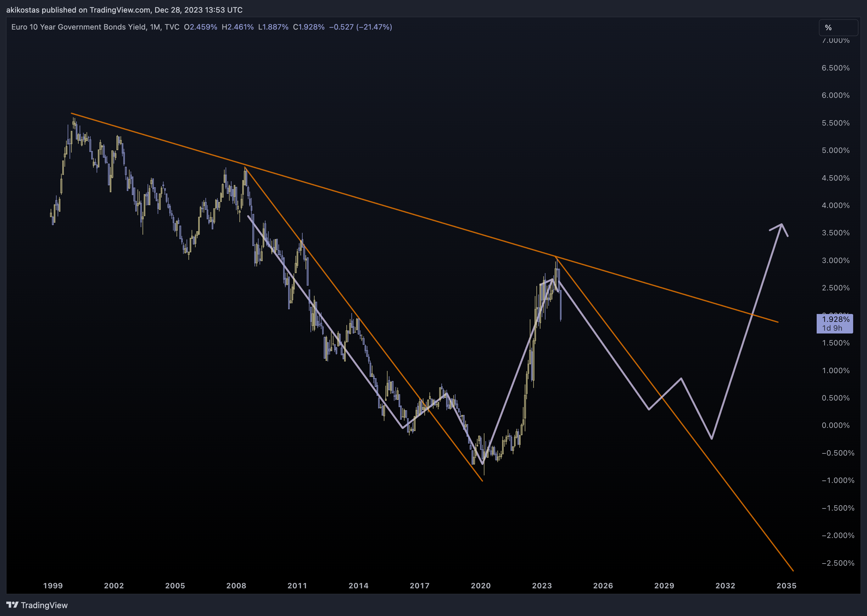Image resolution: width=867 pixels, height=616 pixels.
Task: Click the 2005 label on time axis
Action: click(175, 586)
